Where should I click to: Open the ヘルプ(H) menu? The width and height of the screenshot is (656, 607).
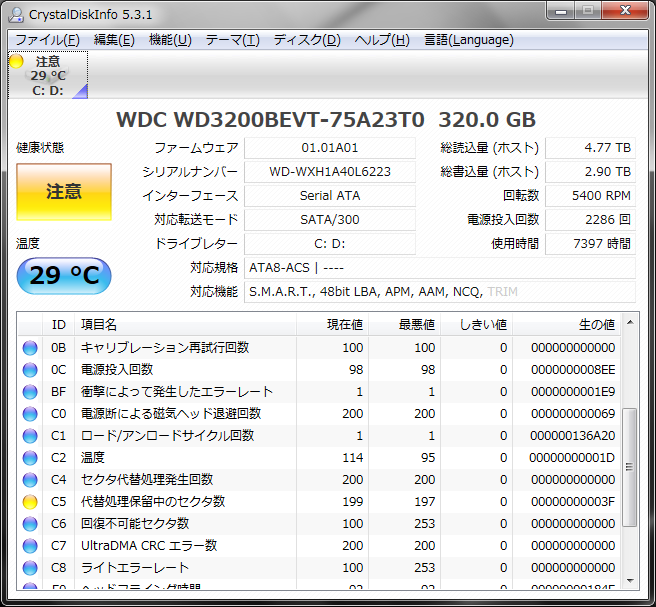382,40
